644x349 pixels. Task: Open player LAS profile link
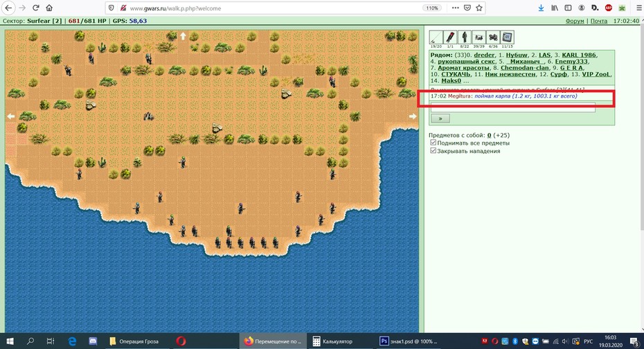544,55
